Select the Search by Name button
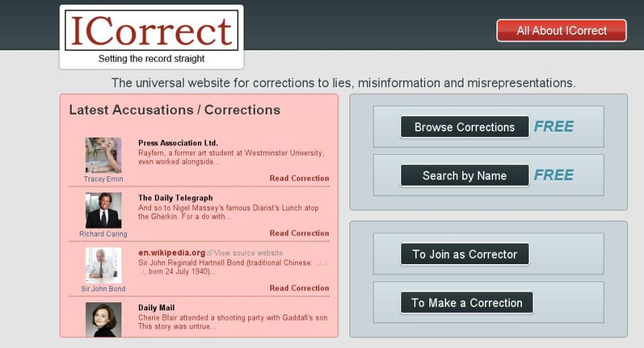 464,176
